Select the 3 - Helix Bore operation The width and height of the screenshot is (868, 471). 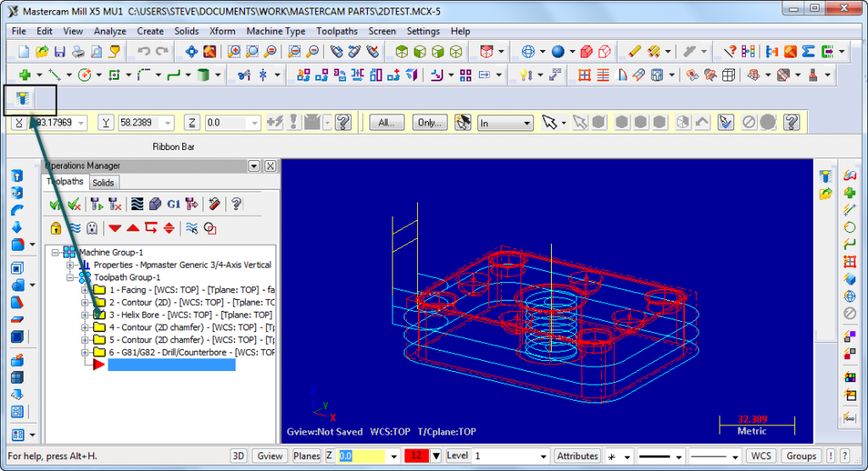click(x=191, y=315)
